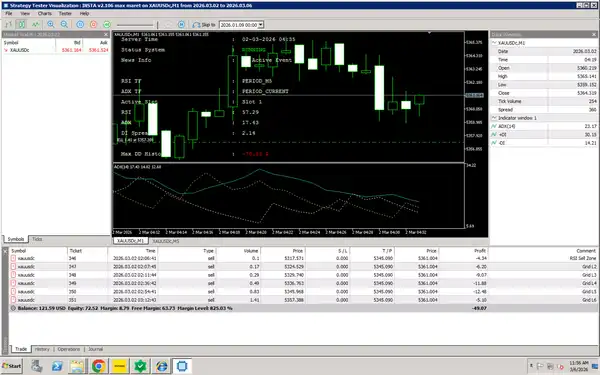
Task: Click the green shield taskbar icon
Action: [x=140, y=366]
